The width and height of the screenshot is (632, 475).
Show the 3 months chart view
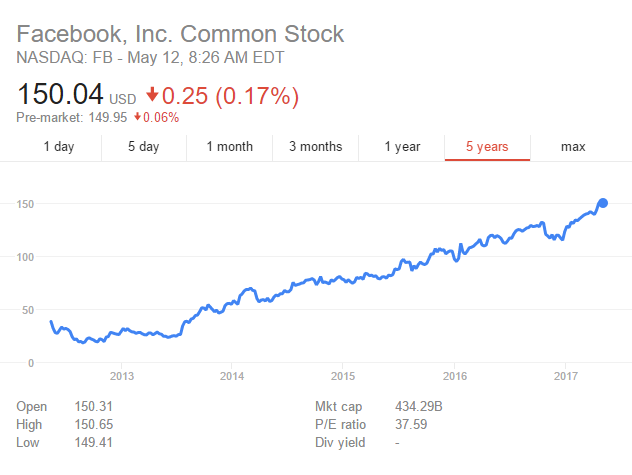tap(315, 147)
